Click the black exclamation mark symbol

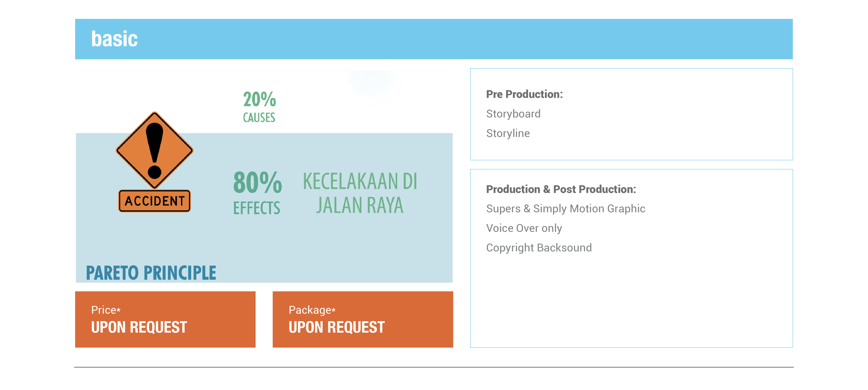coord(155,150)
